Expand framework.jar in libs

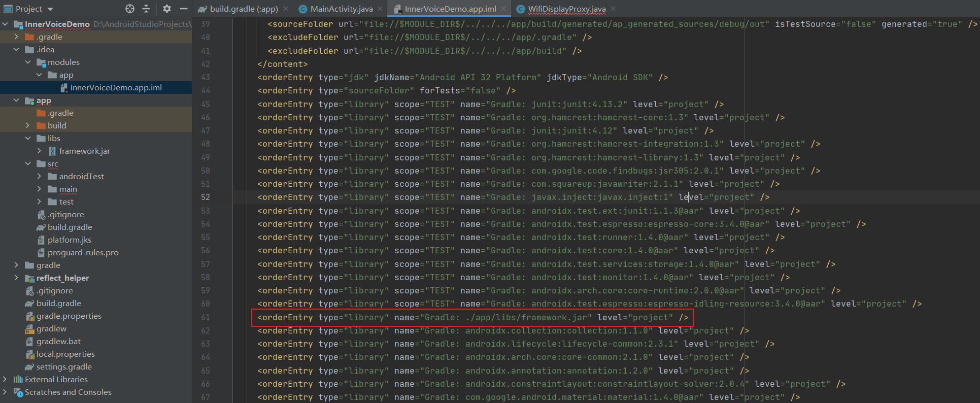point(39,151)
